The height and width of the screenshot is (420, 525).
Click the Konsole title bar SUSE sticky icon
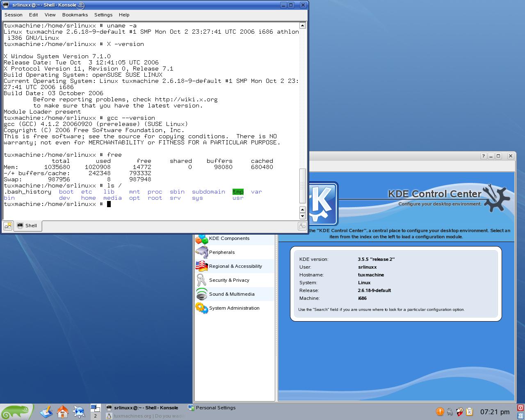(81, 5)
